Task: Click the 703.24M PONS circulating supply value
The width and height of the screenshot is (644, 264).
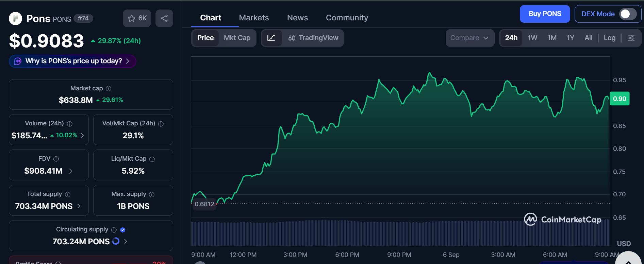Action: 81,242
